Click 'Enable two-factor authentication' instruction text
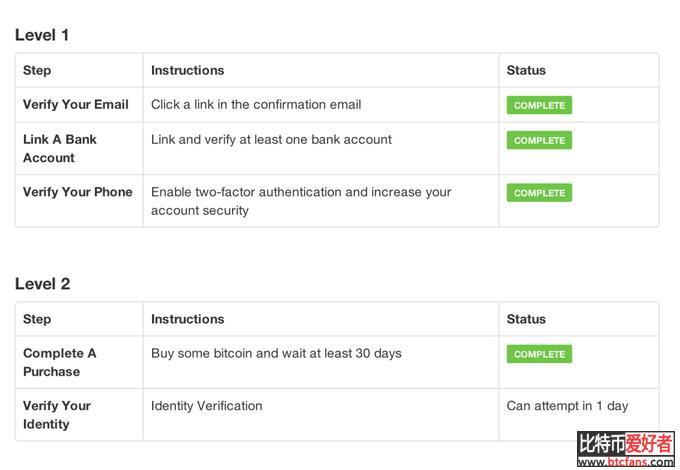This screenshot has height=470, width=680. pos(301,201)
